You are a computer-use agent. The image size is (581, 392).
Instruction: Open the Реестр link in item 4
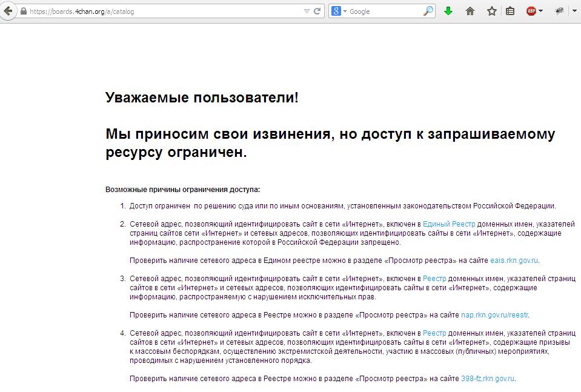click(434, 333)
